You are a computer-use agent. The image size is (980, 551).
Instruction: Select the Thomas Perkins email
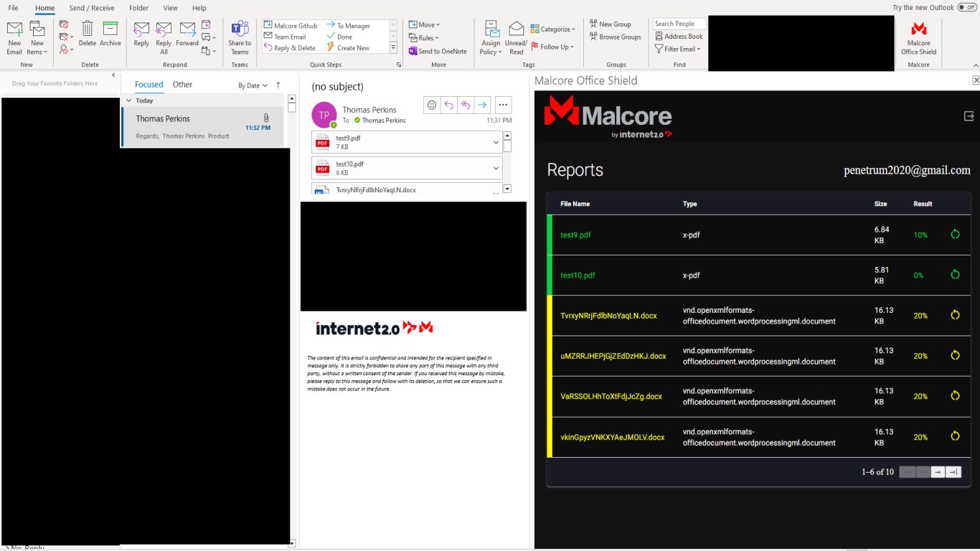(x=202, y=127)
